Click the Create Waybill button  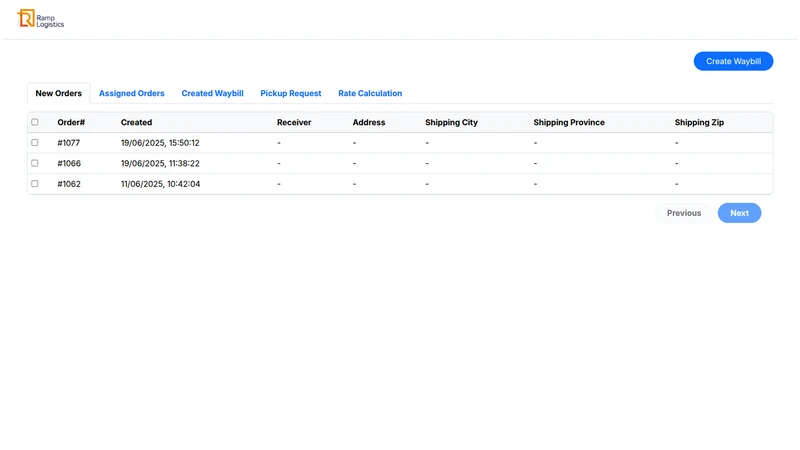click(x=733, y=61)
